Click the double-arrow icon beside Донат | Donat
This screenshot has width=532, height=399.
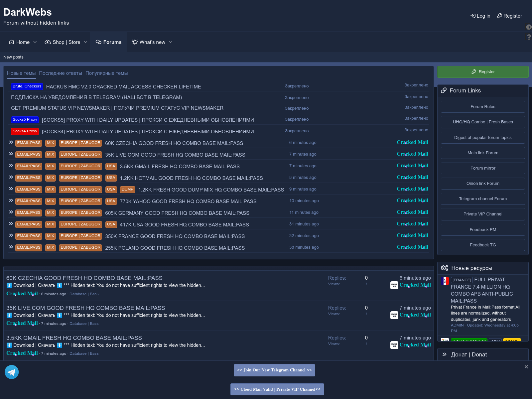coord(445,354)
